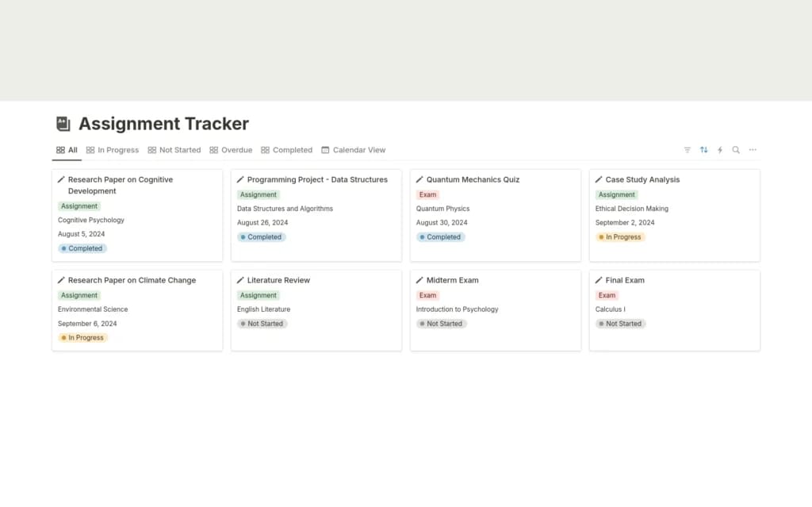Click the pencil icon on Quantum Mechanics Quiz
Screen dimensions: 812x507
(x=419, y=179)
